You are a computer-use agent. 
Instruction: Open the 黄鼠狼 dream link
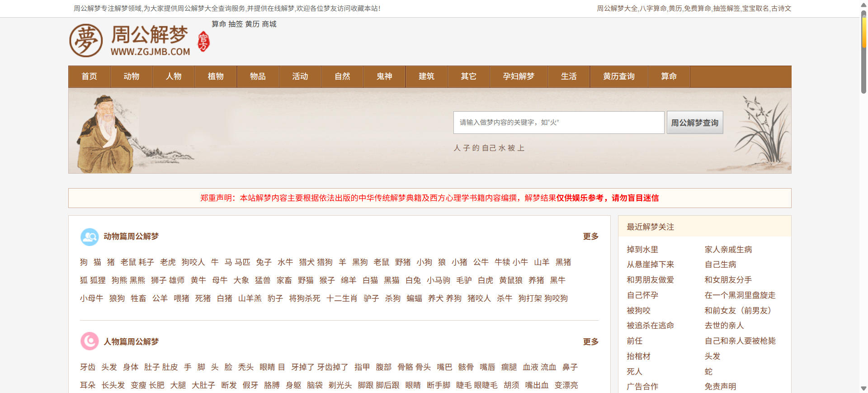(511, 280)
